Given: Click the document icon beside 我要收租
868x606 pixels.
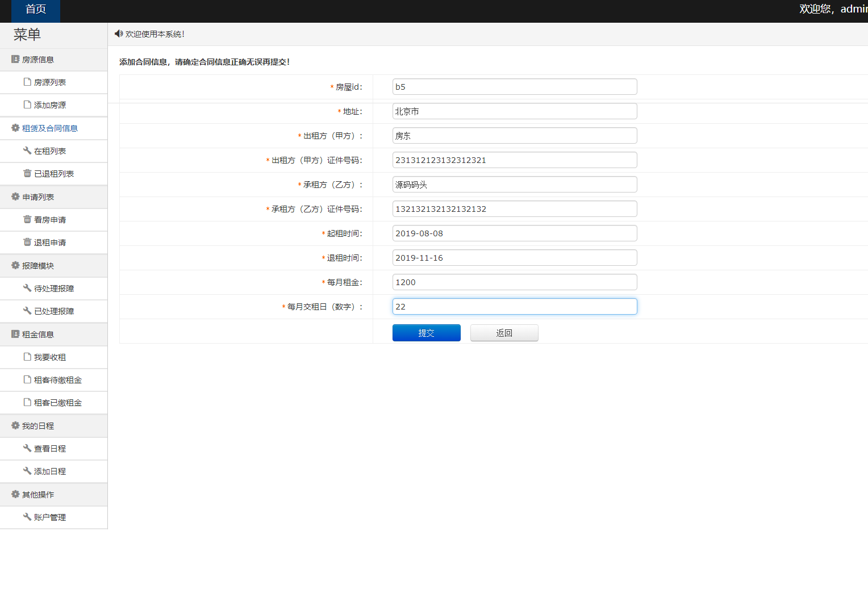Looking at the screenshot, I should tap(27, 357).
